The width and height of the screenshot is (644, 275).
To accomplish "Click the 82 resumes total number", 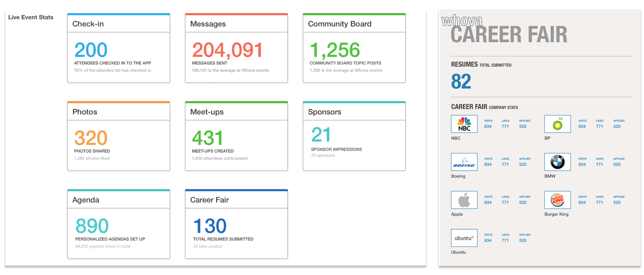I will (x=461, y=82).
